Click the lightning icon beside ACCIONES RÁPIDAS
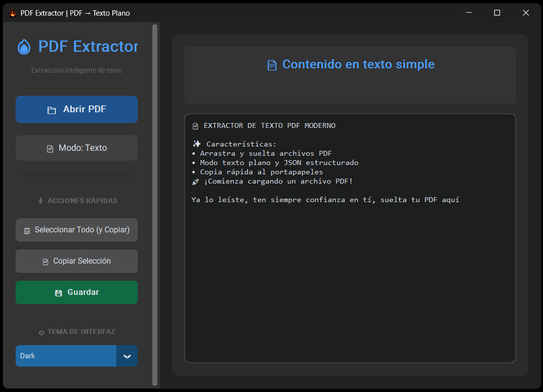Viewport: 543px width, 392px height. pos(42,201)
